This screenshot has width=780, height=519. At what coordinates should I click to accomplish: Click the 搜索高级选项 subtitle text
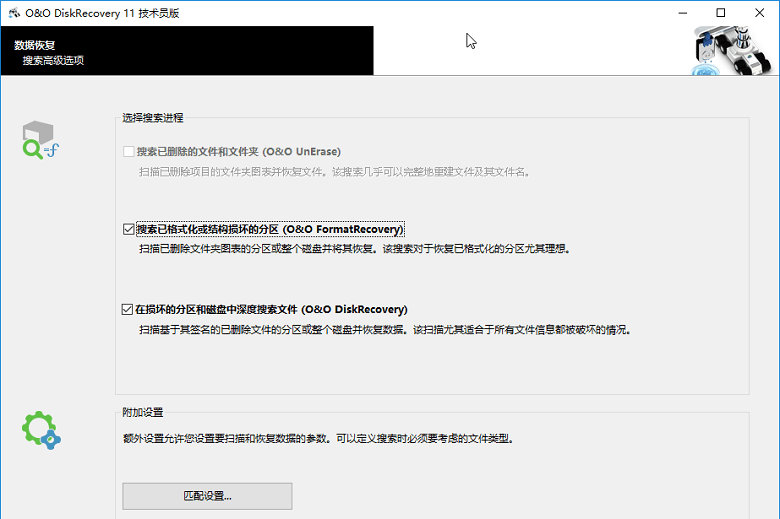tap(53, 61)
